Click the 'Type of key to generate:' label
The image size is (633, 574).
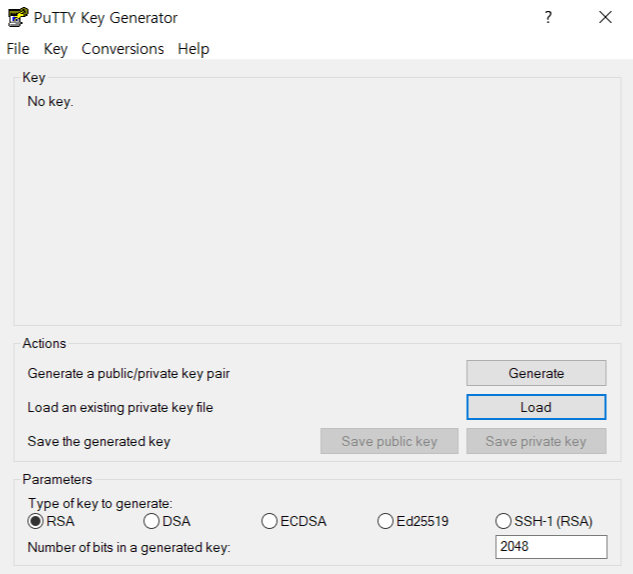[x=100, y=503]
